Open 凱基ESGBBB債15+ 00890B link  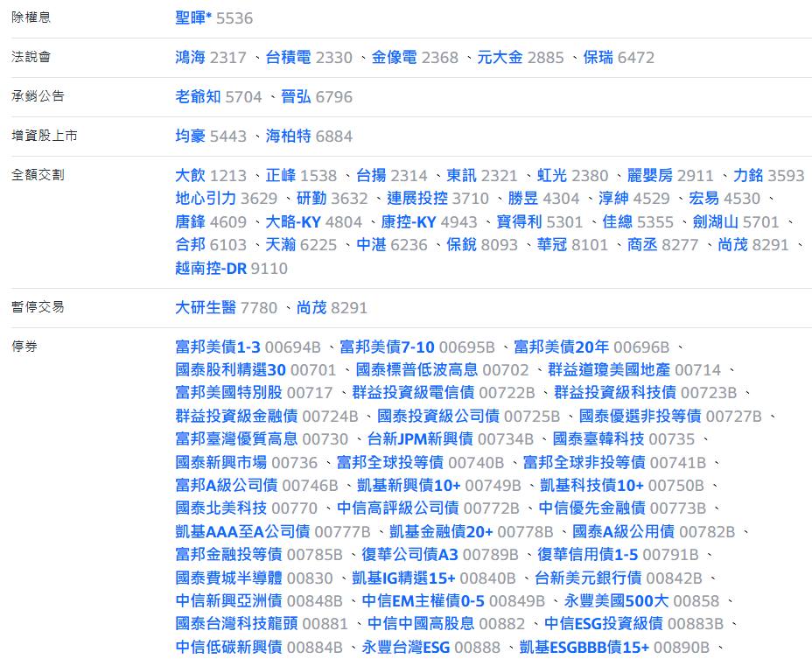(x=615, y=647)
